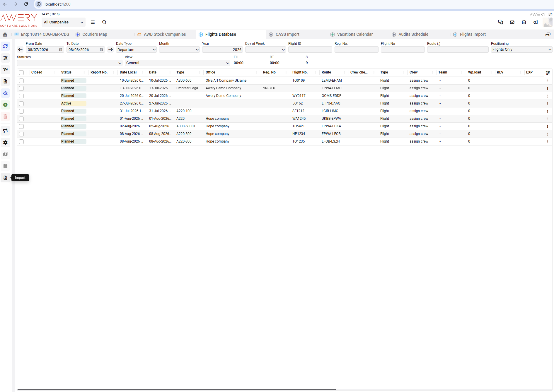Open the View General dropdown
The height and width of the screenshot is (392, 554).
[178, 63]
